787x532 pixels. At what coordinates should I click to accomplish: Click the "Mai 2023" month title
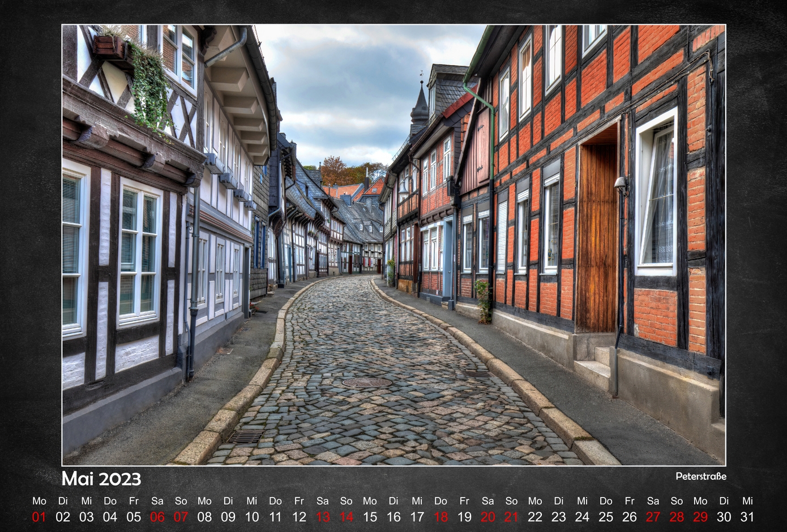tap(101, 479)
